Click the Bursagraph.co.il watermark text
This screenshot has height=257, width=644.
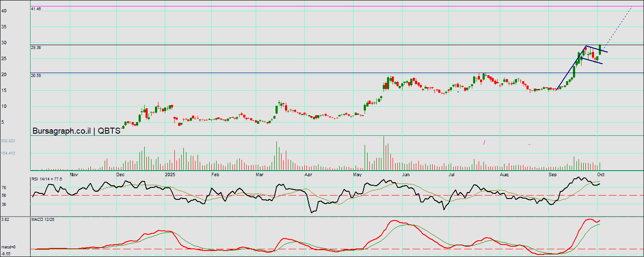(61, 131)
